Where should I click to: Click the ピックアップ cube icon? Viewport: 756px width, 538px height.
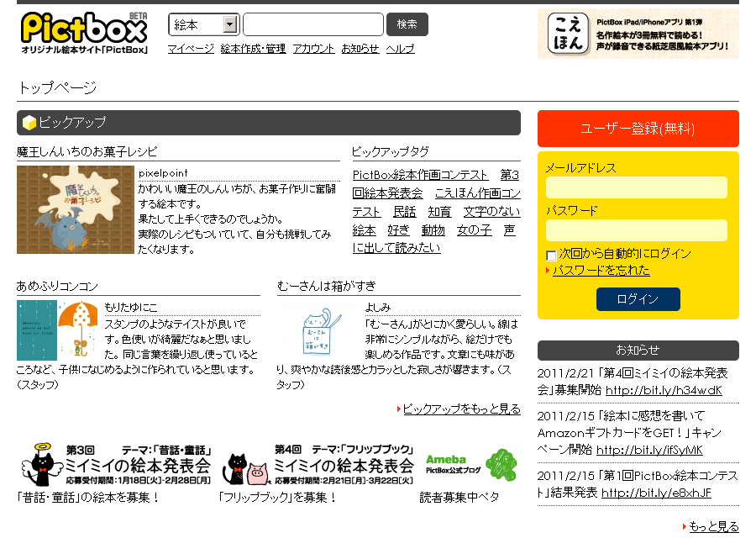click(29, 123)
